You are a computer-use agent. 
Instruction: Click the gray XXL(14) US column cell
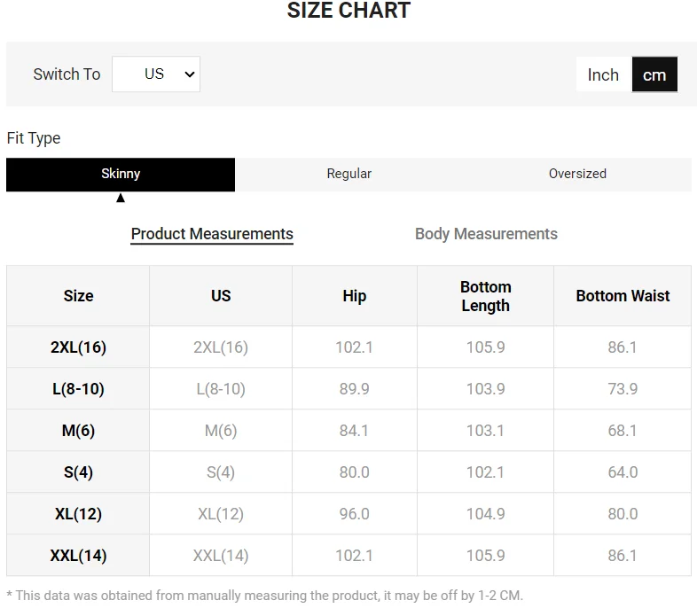tap(221, 556)
